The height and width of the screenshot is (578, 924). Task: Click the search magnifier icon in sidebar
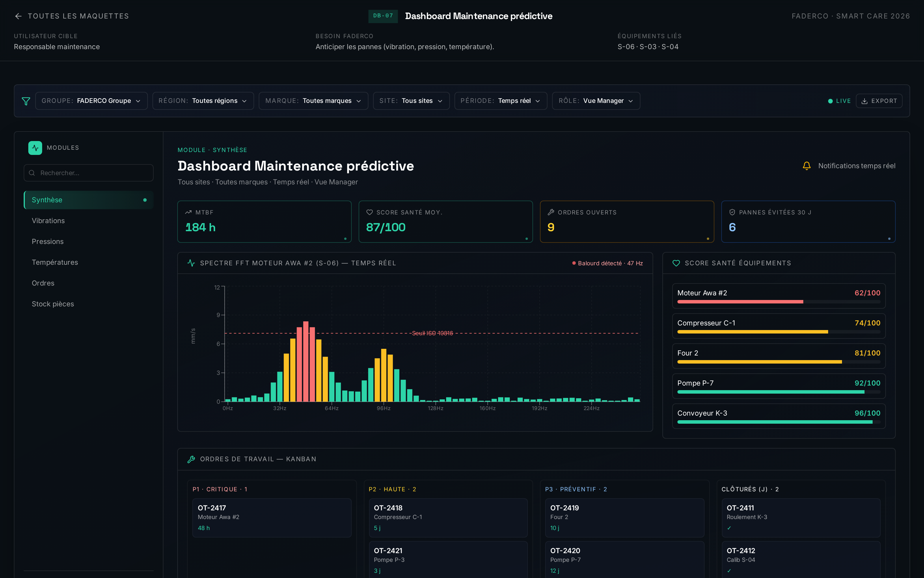(32, 173)
